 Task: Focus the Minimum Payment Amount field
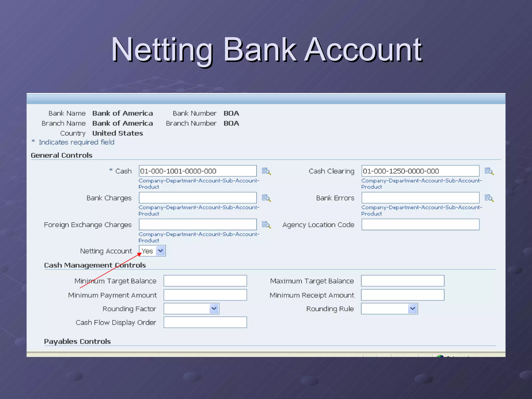pyautogui.click(x=205, y=295)
